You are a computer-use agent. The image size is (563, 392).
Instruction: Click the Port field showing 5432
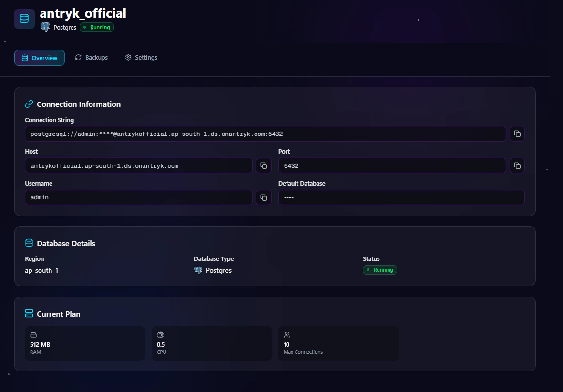(x=392, y=165)
